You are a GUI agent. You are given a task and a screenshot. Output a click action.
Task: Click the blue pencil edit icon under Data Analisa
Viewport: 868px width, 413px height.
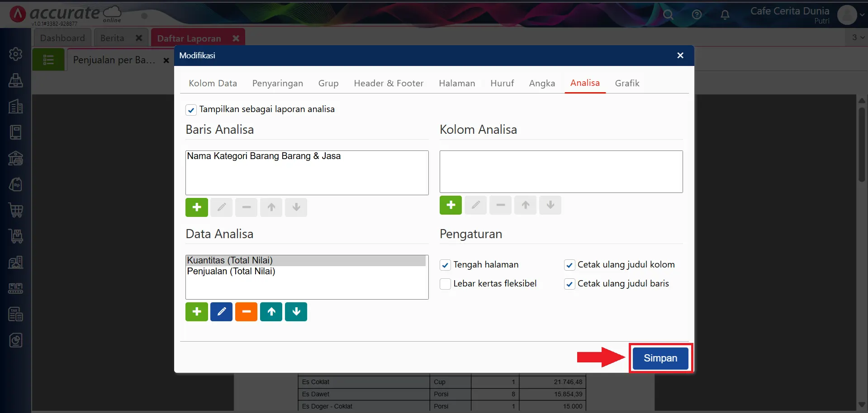click(221, 311)
